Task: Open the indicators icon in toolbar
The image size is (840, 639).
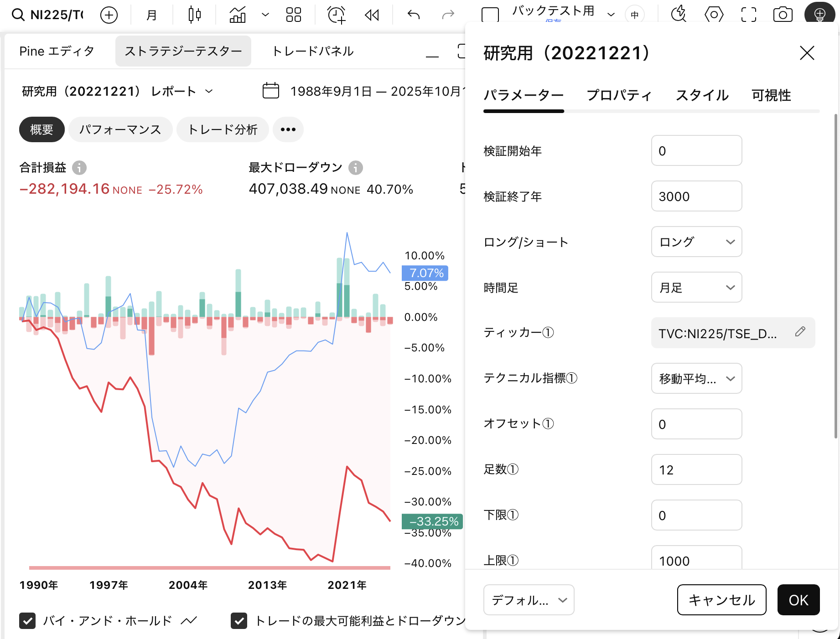Action: pos(238,15)
